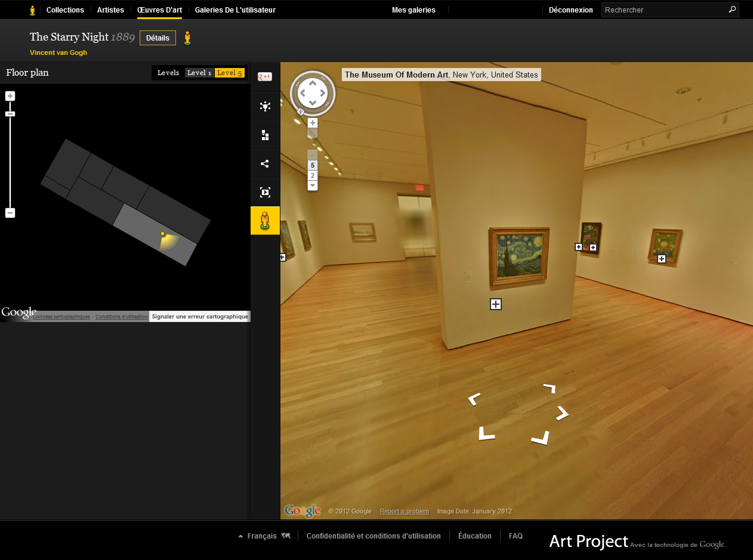Open the museum view spotlight icon

point(265,106)
